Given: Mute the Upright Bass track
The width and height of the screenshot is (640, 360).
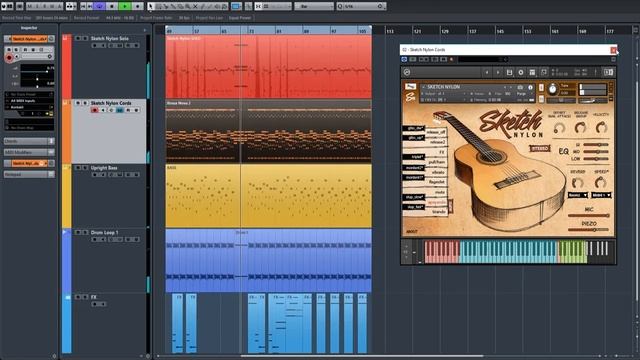Looking at the screenshot, I should click(78, 168).
